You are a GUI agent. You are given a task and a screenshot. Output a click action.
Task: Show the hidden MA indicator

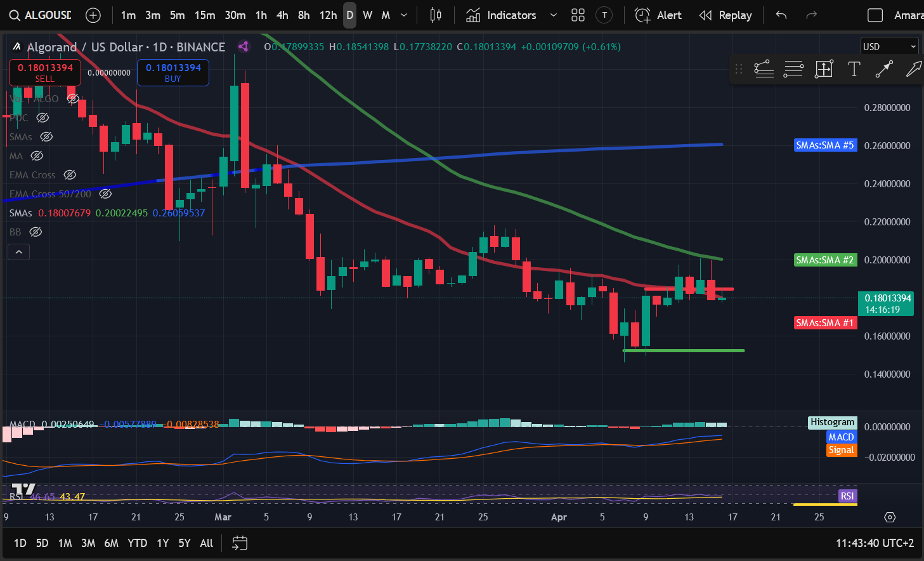pyautogui.click(x=37, y=155)
